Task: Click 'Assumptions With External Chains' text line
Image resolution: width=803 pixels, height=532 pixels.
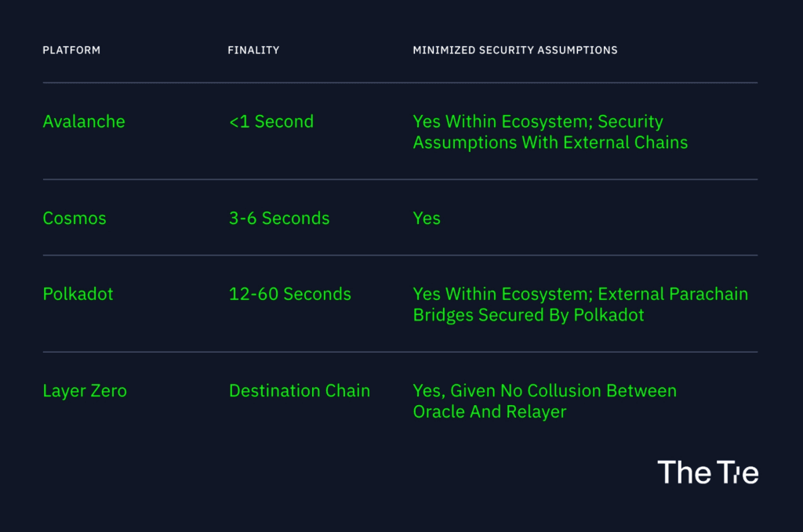Action: [x=550, y=143]
